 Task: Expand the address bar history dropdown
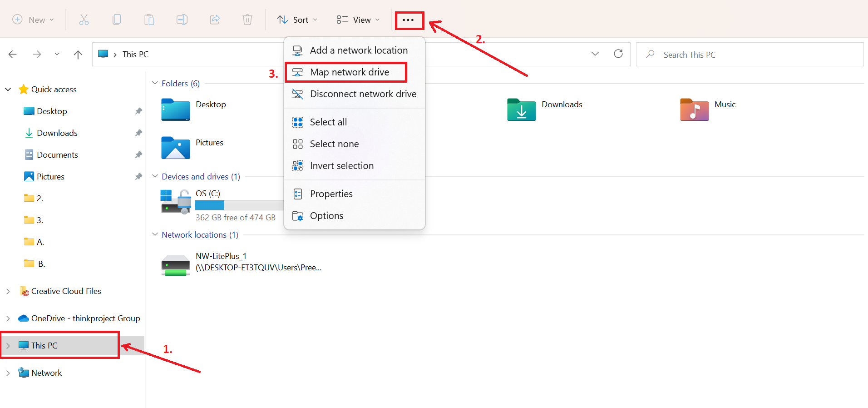(595, 54)
